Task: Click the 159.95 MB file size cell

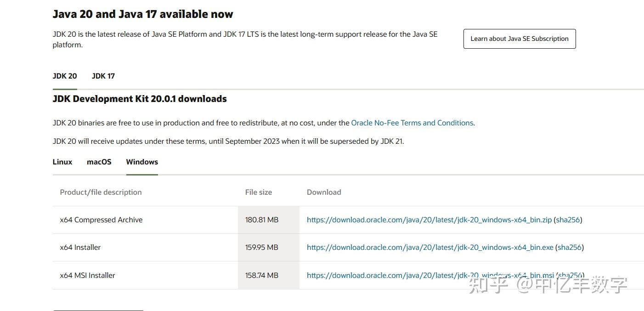Action: (262, 248)
